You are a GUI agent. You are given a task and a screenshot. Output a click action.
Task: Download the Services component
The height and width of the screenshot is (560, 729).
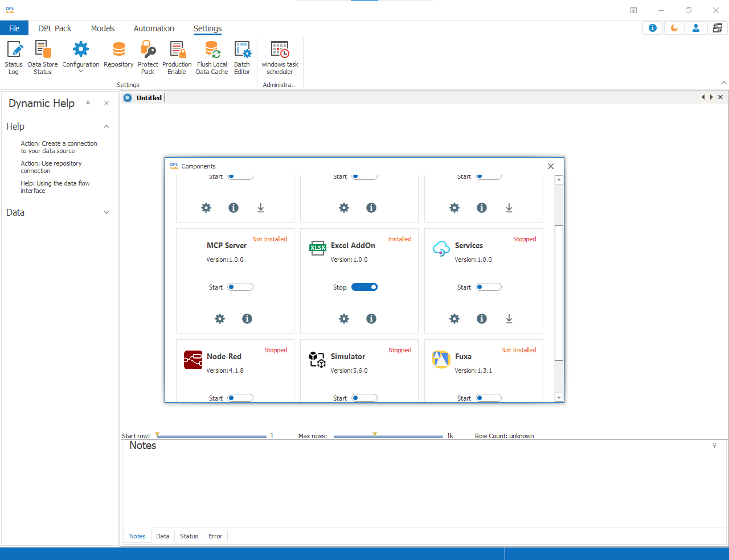click(x=509, y=319)
